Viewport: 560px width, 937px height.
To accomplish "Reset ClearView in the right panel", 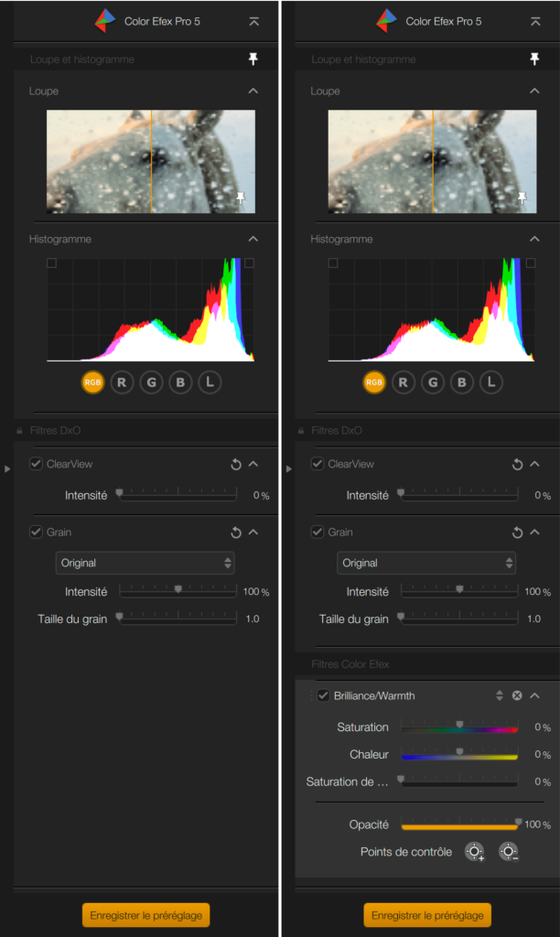I will pyautogui.click(x=518, y=464).
